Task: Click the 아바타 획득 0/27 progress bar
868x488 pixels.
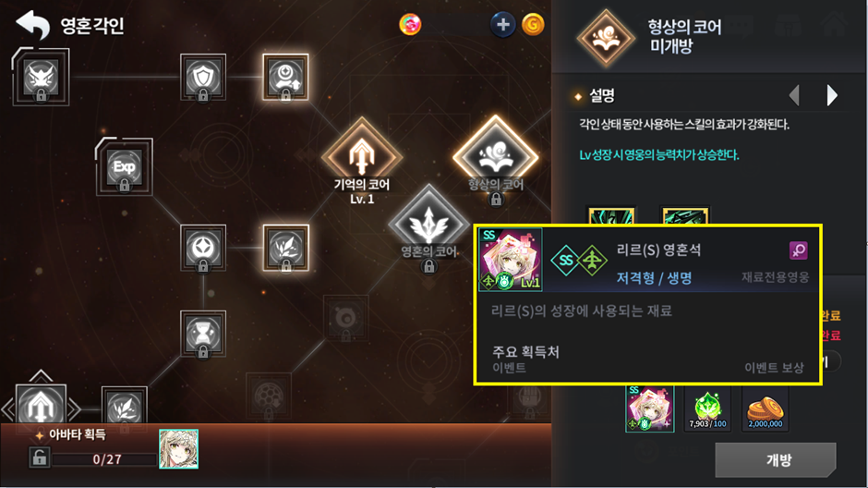Action: 105,459
